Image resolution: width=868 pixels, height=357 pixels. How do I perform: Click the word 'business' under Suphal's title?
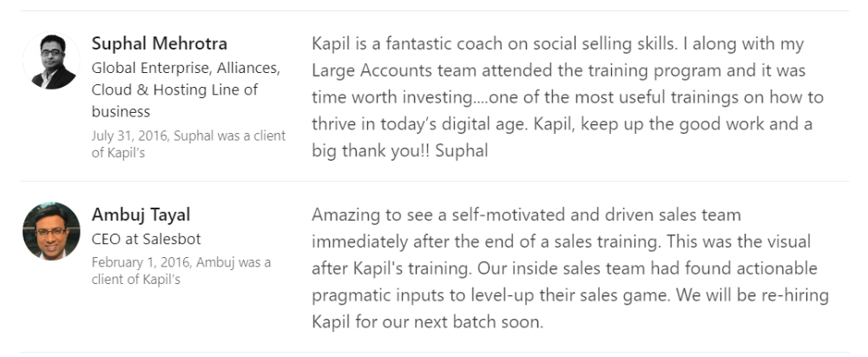click(x=121, y=111)
